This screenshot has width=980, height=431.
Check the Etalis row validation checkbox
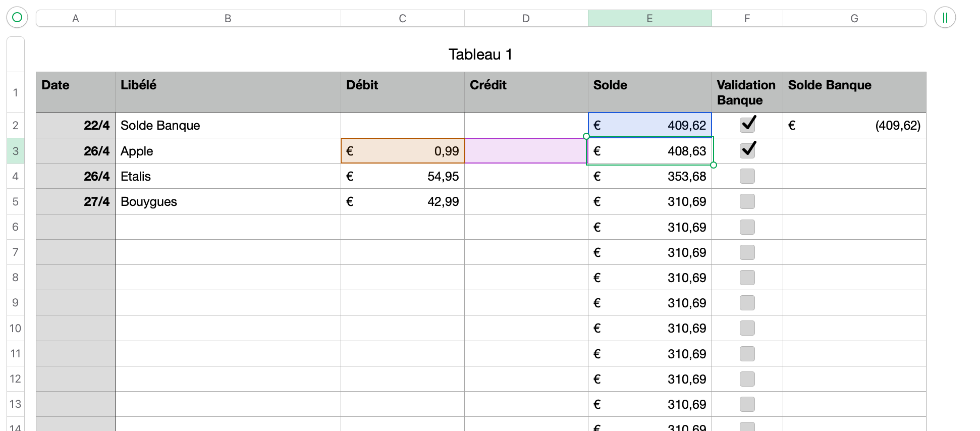click(x=747, y=176)
